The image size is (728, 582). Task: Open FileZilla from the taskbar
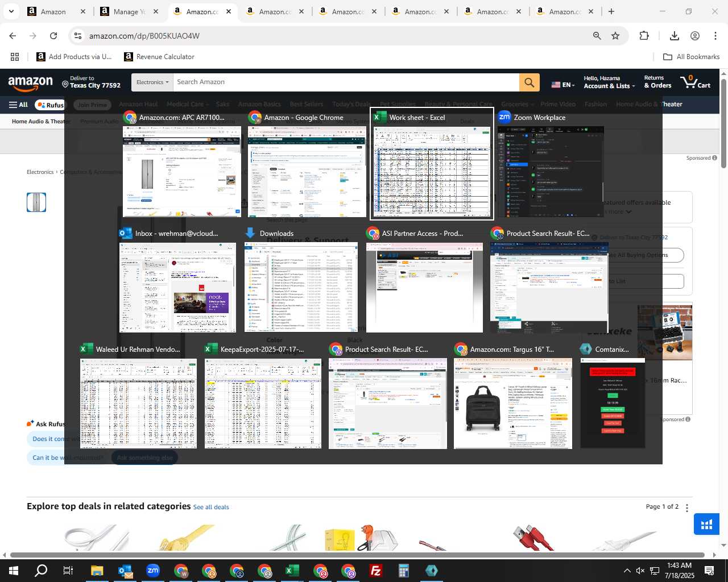[376, 571]
